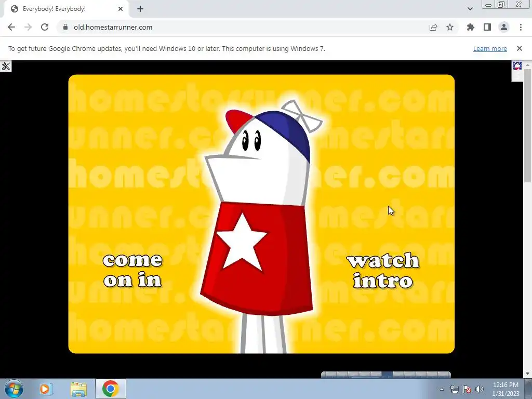Screen dimensions: 532x399
Task: Click the volume speaker tray icon
Action: (480, 389)
